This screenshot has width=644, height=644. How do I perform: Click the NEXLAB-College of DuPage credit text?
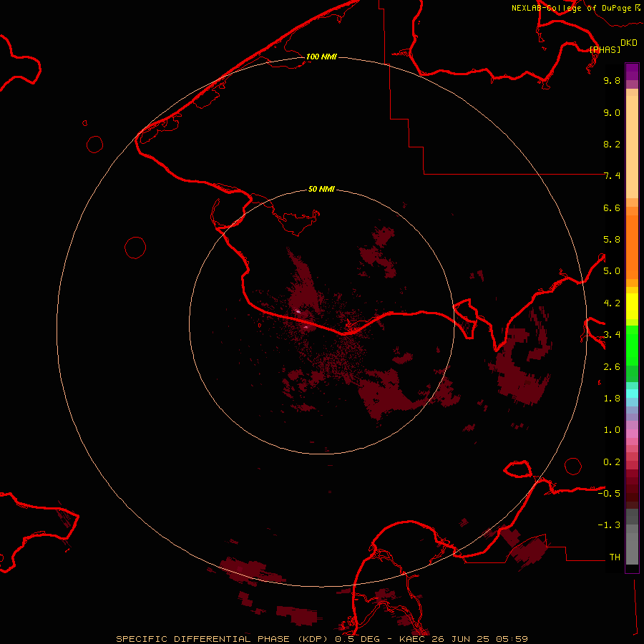point(571,8)
